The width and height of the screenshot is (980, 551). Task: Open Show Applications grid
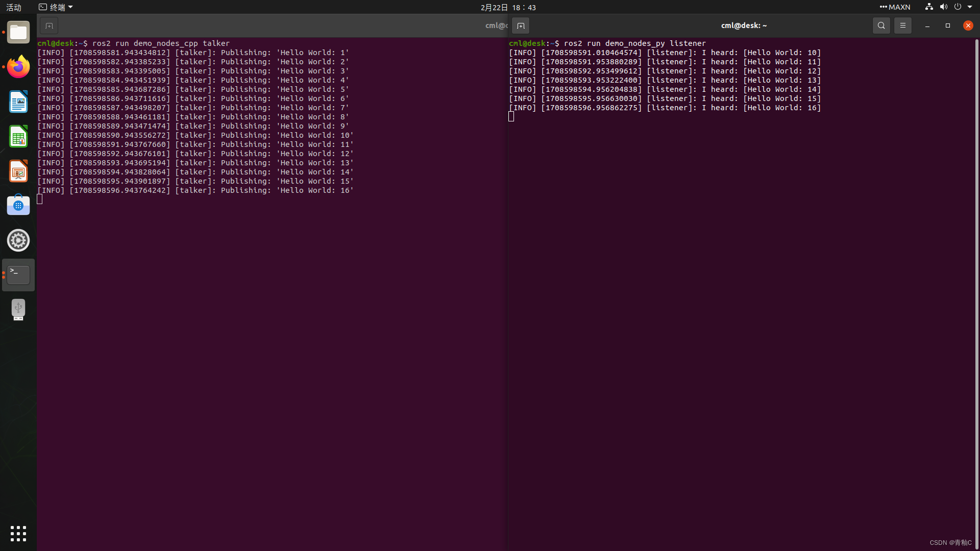(x=18, y=533)
